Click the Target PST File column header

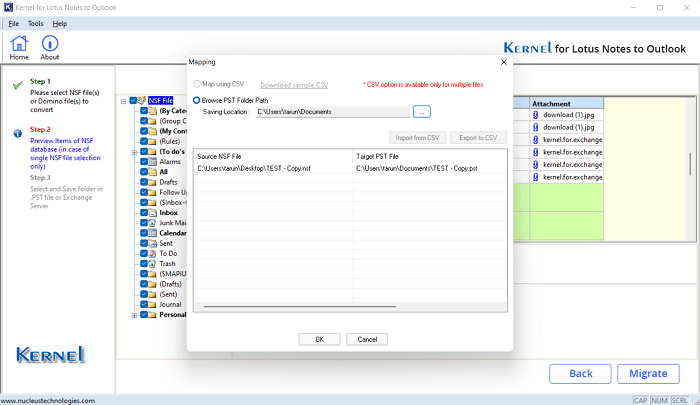[x=430, y=156]
